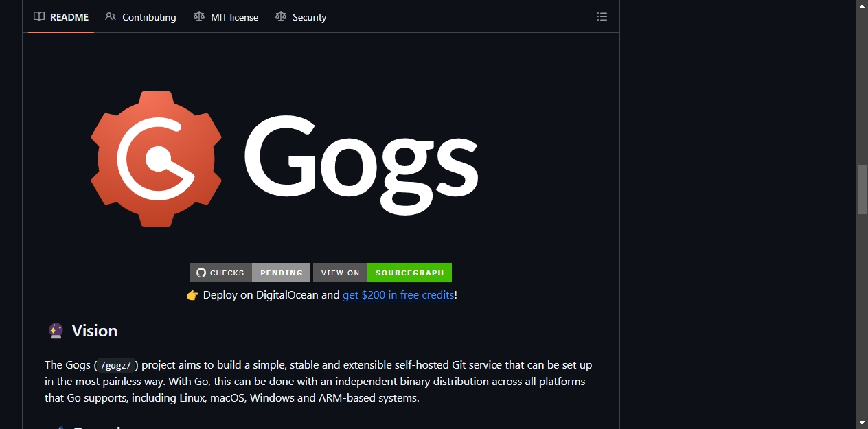Open the README outline list icon
The image size is (868, 429).
coord(602,17)
